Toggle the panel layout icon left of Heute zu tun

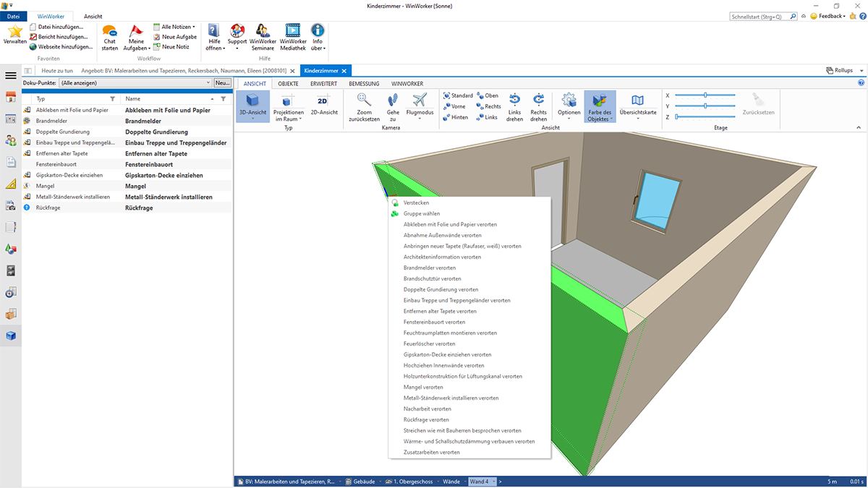pyautogui.click(x=28, y=71)
